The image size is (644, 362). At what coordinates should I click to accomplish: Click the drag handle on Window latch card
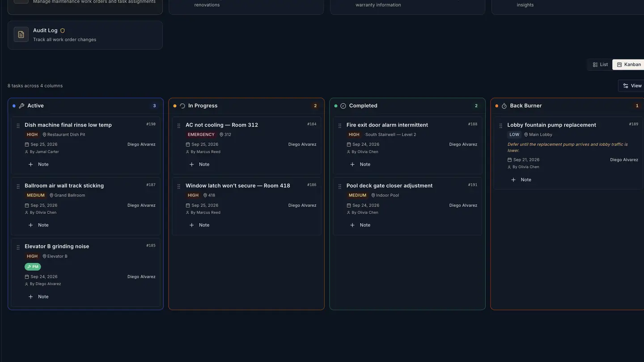coord(179,186)
